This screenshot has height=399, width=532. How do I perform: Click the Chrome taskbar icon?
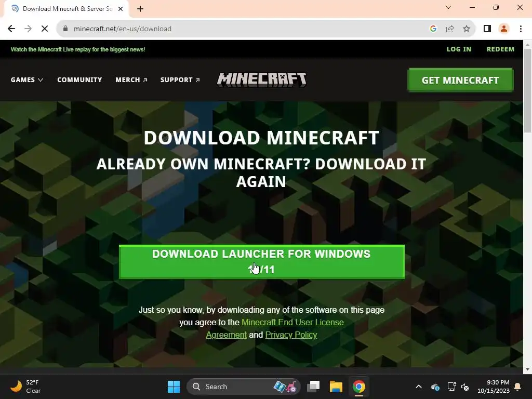(x=358, y=387)
